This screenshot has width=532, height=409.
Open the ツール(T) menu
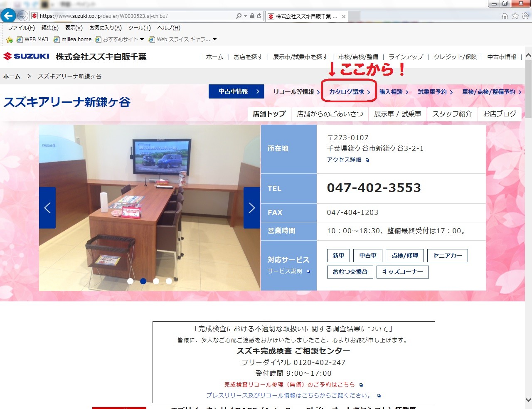[140, 28]
